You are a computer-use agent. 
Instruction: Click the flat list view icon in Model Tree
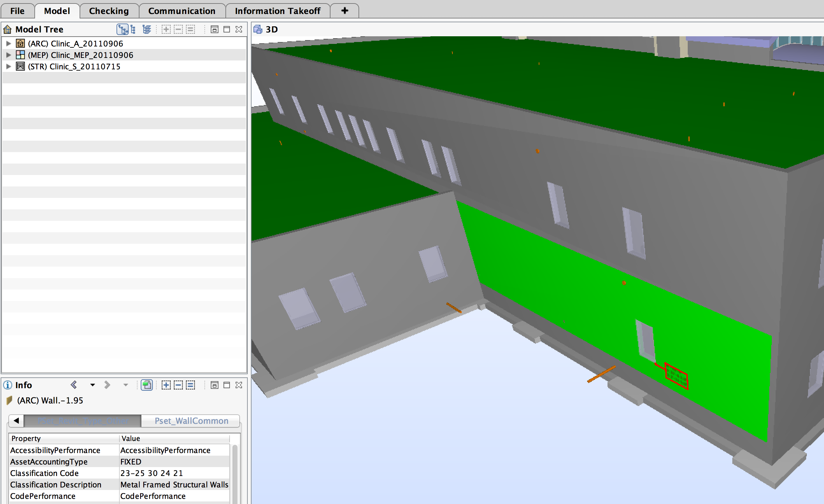click(x=133, y=29)
